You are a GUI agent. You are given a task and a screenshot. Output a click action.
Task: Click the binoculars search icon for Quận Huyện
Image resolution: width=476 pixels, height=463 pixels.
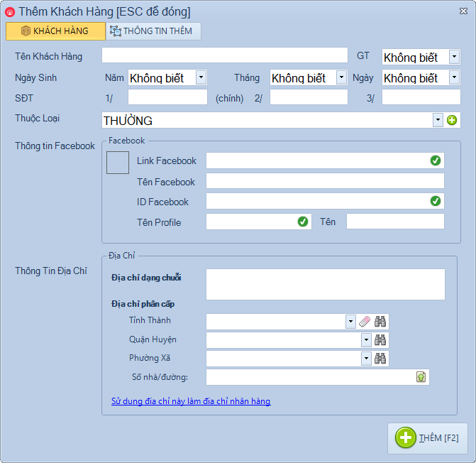tap(380, 340)
